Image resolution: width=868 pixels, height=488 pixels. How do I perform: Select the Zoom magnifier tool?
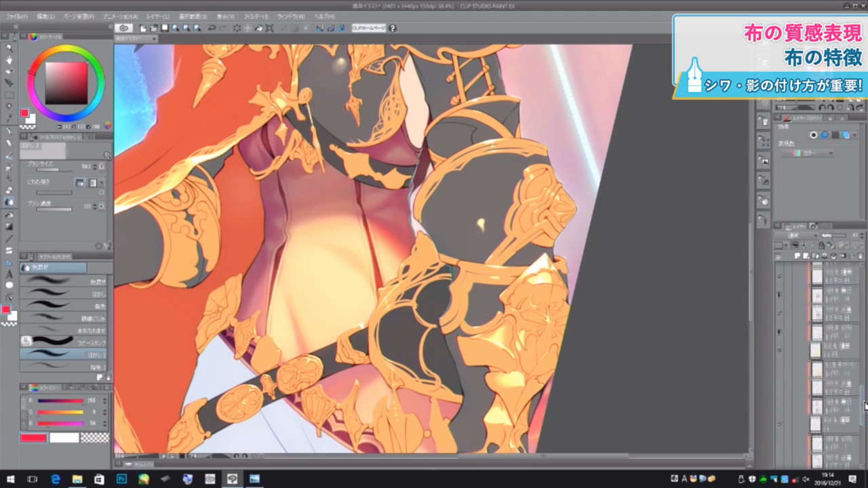(9, 48)
